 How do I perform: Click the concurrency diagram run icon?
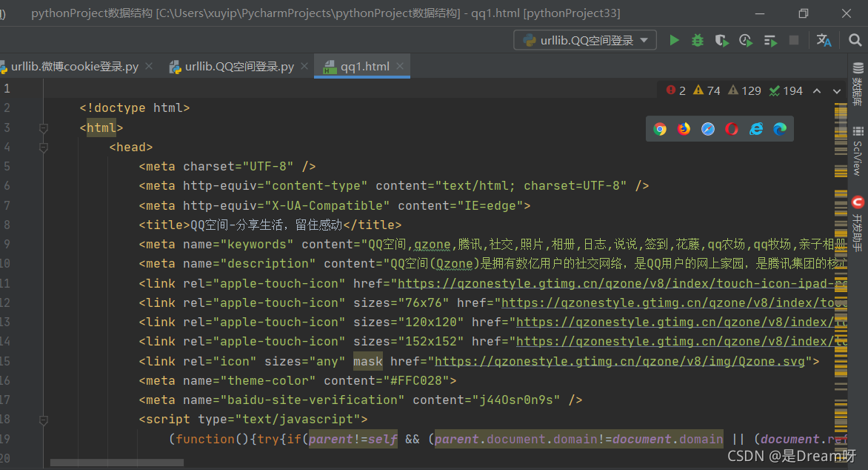coord(770,41)
